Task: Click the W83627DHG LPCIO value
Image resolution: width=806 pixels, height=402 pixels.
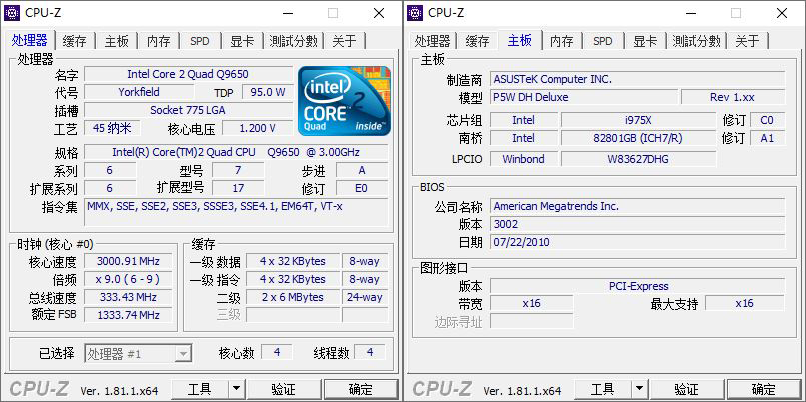Action: (x=638, y=159)
